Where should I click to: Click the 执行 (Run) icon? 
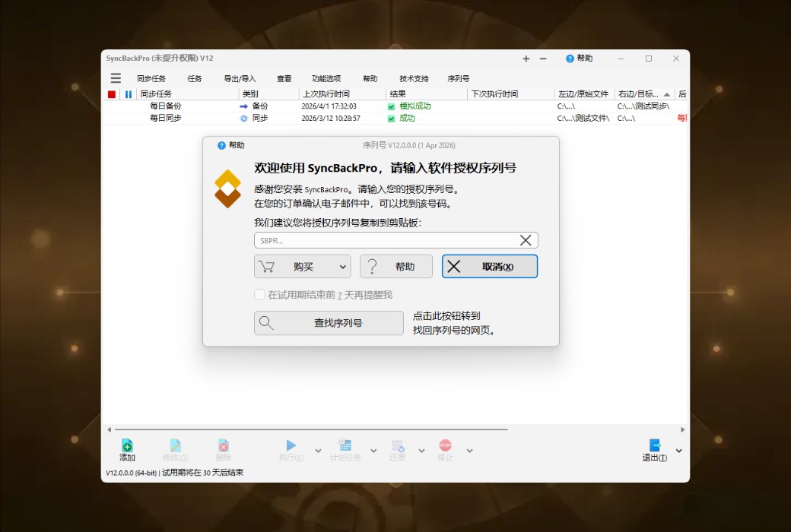(292, 448)
